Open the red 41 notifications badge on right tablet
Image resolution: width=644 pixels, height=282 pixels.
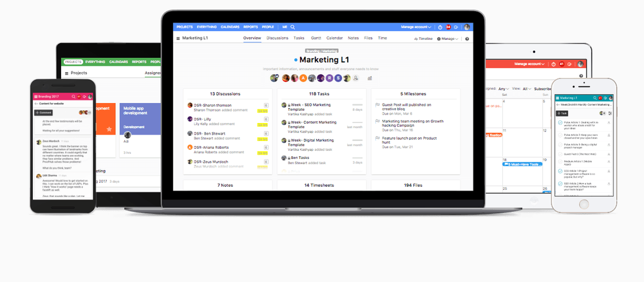pyautogui.click(x=562, y=64)
